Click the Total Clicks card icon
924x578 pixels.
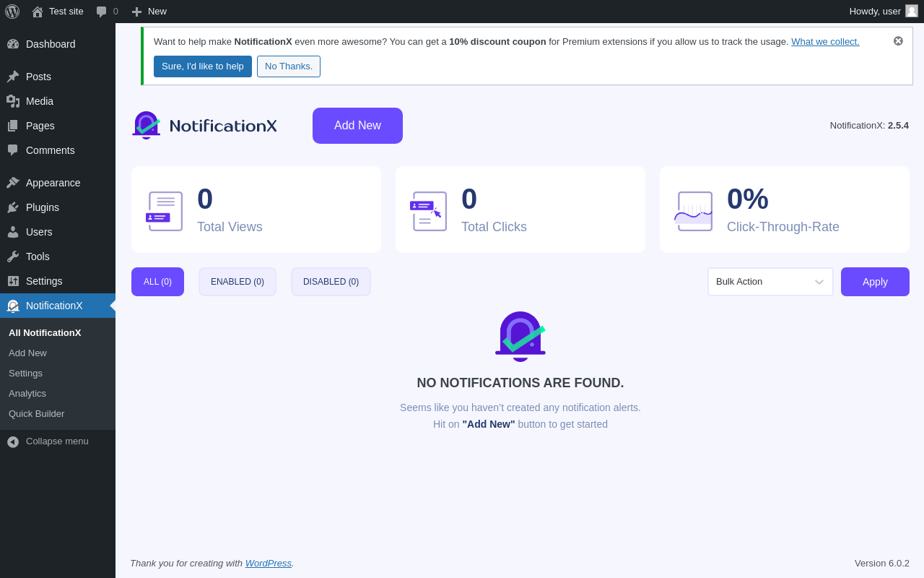[x=429, y=210]
